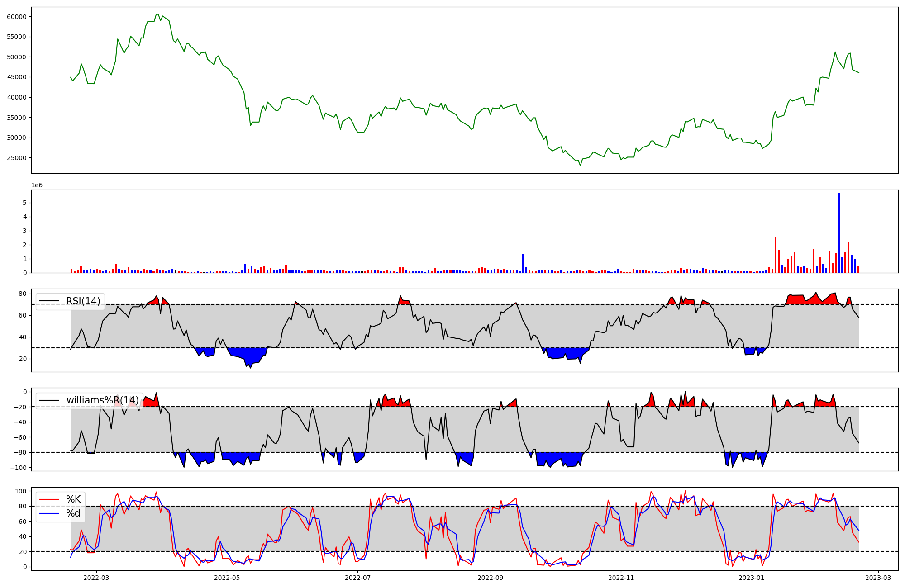This screenshot has height=588, width=905.
Task: Click the blue volume spike in mid-September 2022
Action: click(523, 263)
